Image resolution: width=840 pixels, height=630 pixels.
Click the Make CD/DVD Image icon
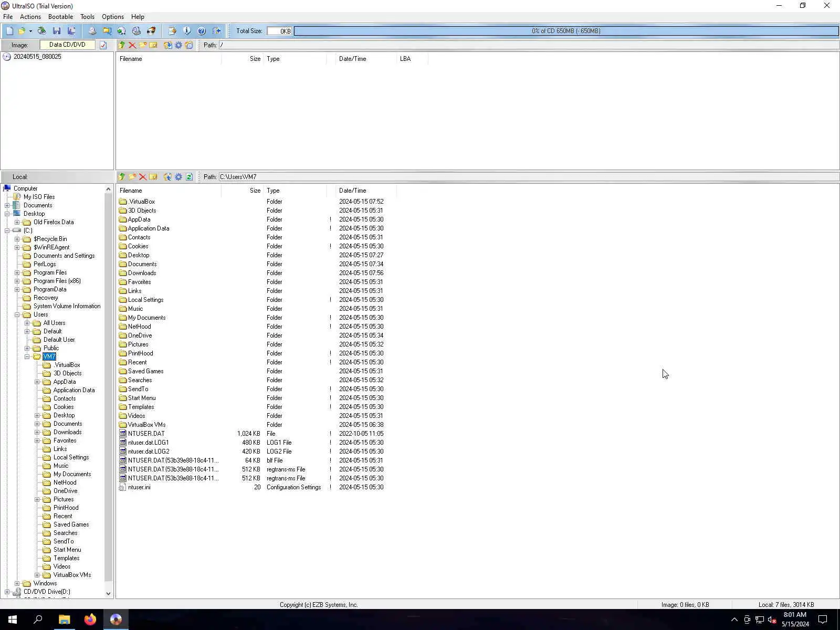pyautogui.click(x=92, y=31)
